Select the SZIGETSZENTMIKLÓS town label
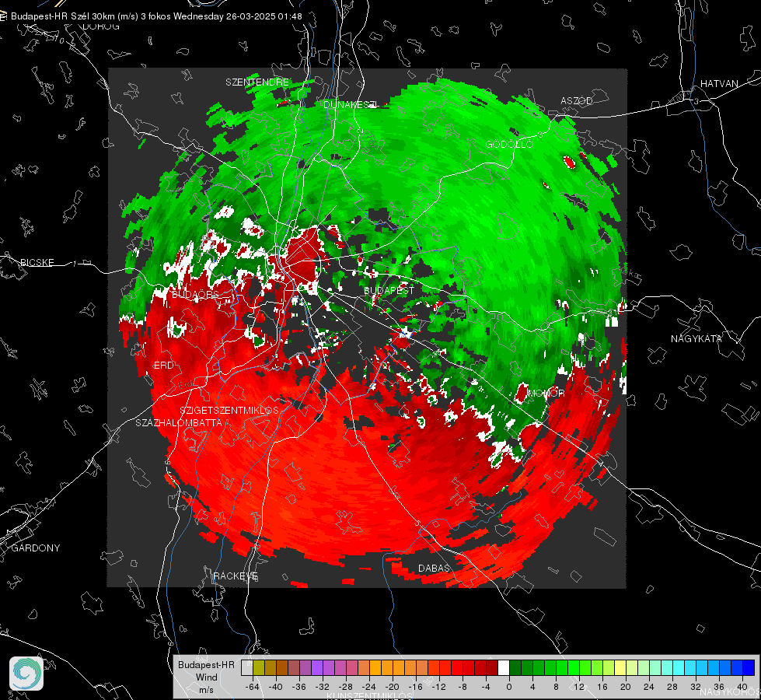The width and height of the screenshot is (761, 700). [229, 411]
